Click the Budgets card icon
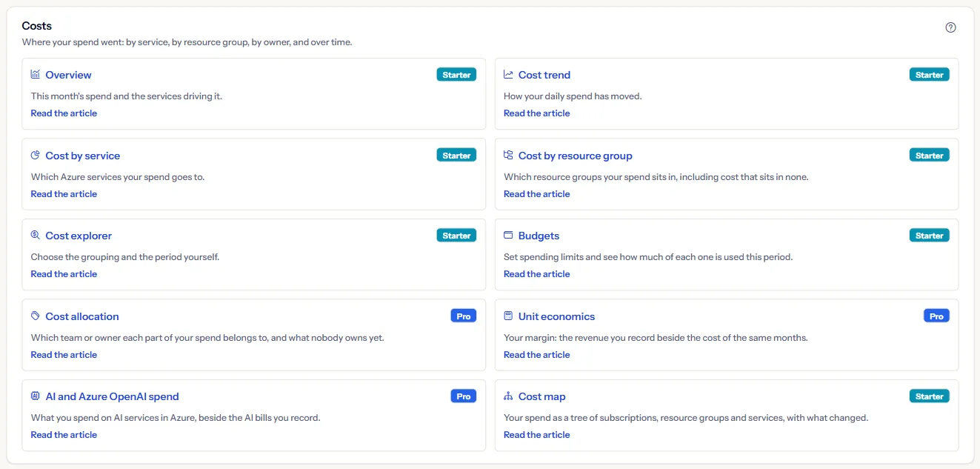Screen dimensions: 980x469 [x=508, y=235]
